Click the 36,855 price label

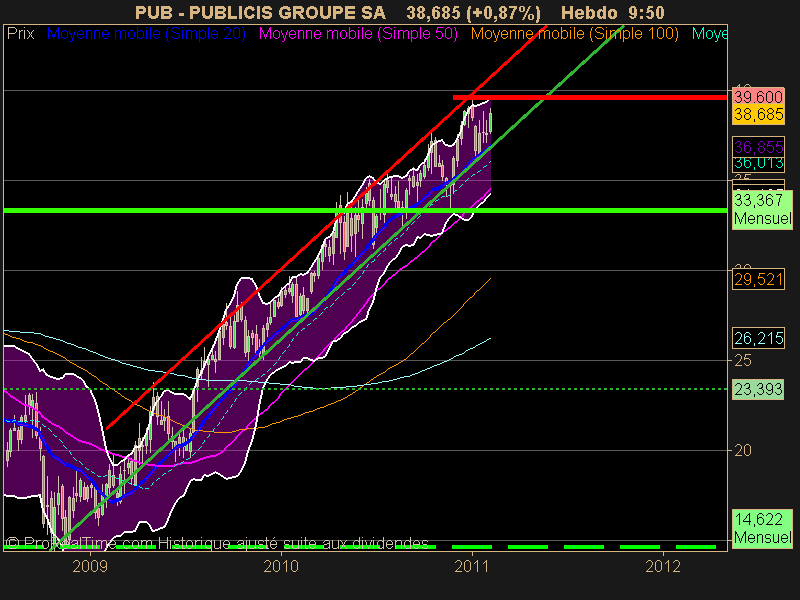click(x=758, y=146)
